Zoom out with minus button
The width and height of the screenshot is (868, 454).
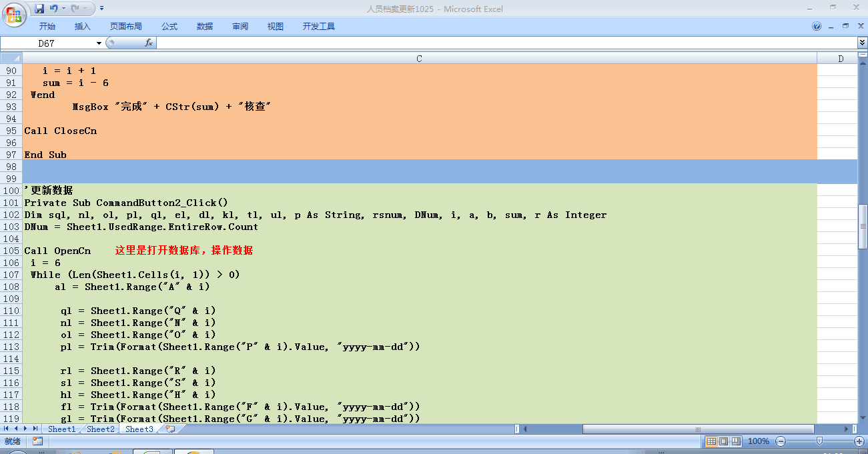[x=780, y=441]
